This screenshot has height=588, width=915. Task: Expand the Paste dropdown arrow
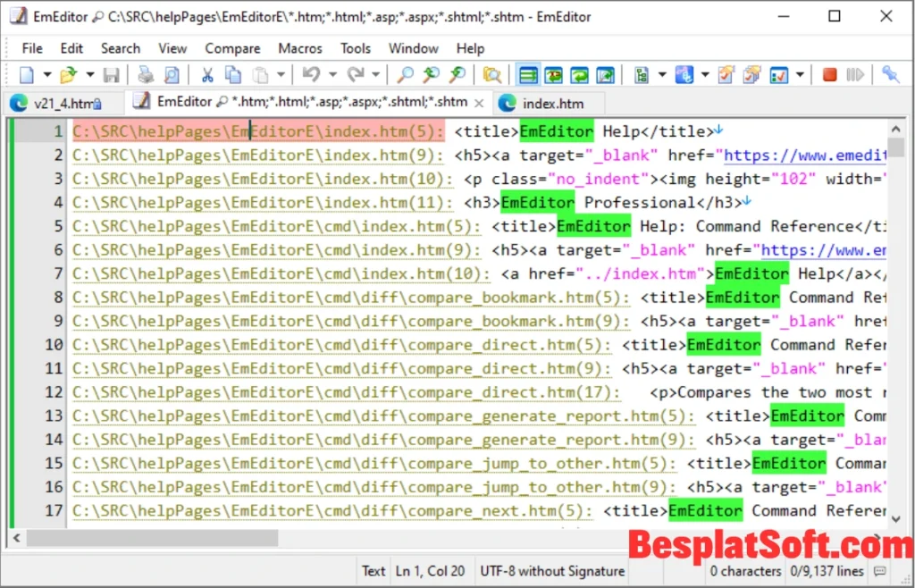[x=281, y=75]
